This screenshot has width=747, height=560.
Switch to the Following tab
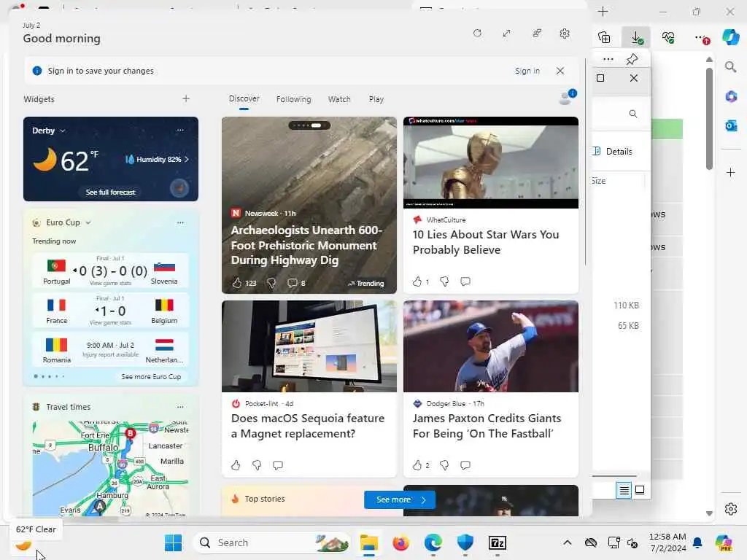[x=293, y=99]
